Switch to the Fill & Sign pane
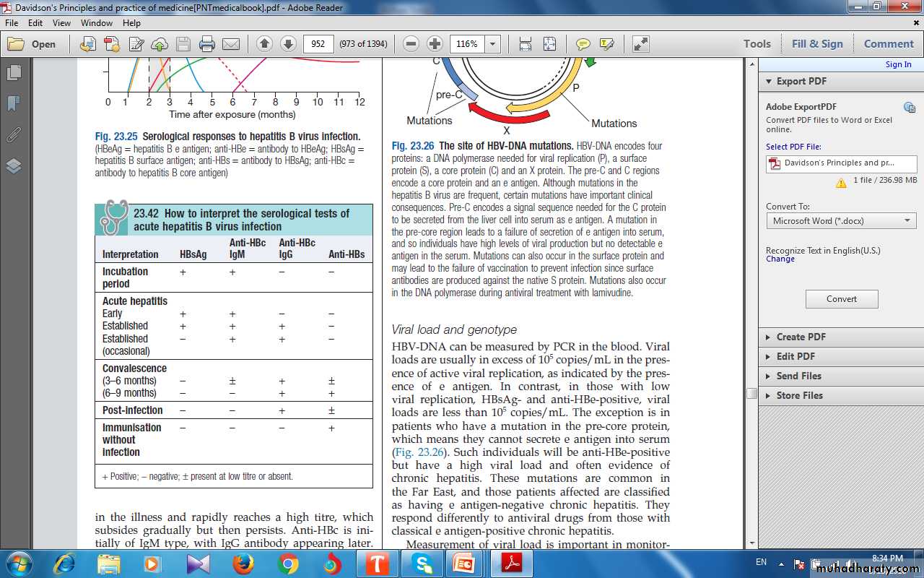The image size is (924, 578). 817,44
